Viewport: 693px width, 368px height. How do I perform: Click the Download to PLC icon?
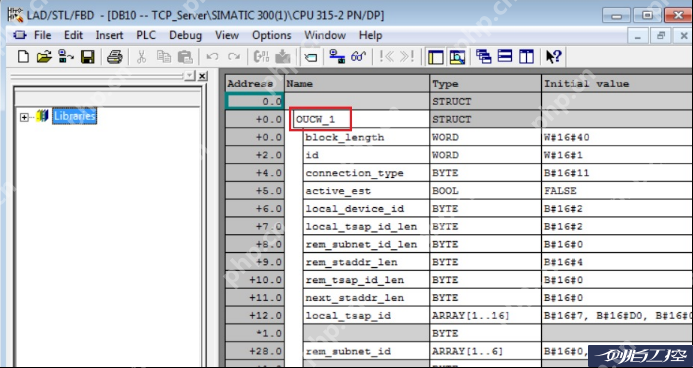click(x=283, y=57)
